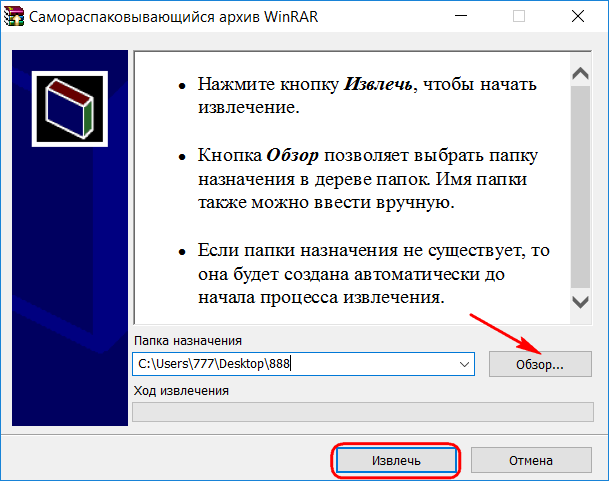Click the extraction progress bar
Screen dimensions: 609x481
click(363, 412)
